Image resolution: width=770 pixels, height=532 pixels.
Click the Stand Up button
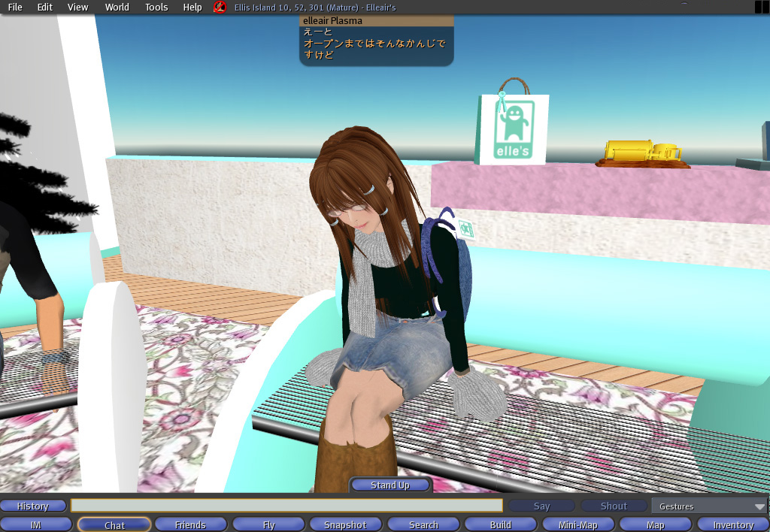point(390,485)
